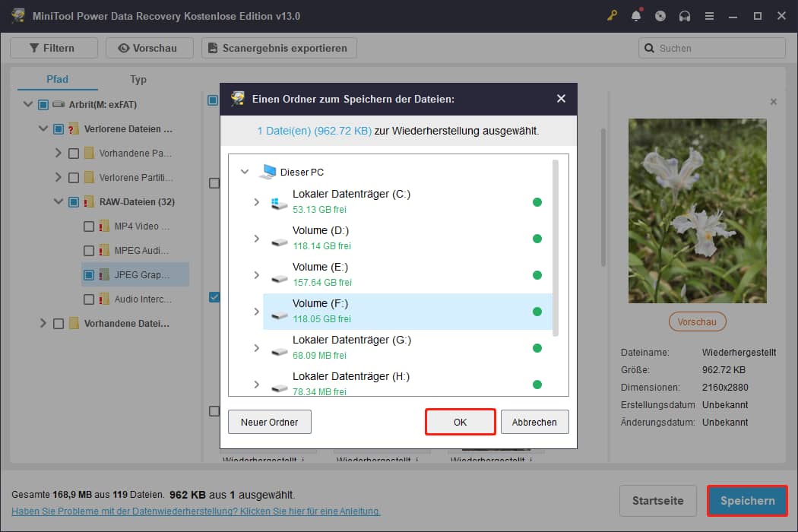Viewport: 798px width, 532px height.
Task: Switch to the Typ tab
Action: click(138, 79)
